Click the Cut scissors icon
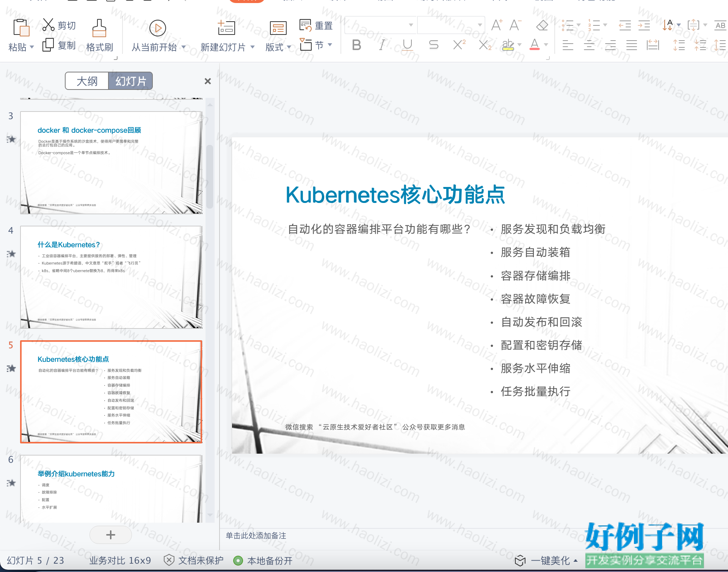 tap(48, 25)
